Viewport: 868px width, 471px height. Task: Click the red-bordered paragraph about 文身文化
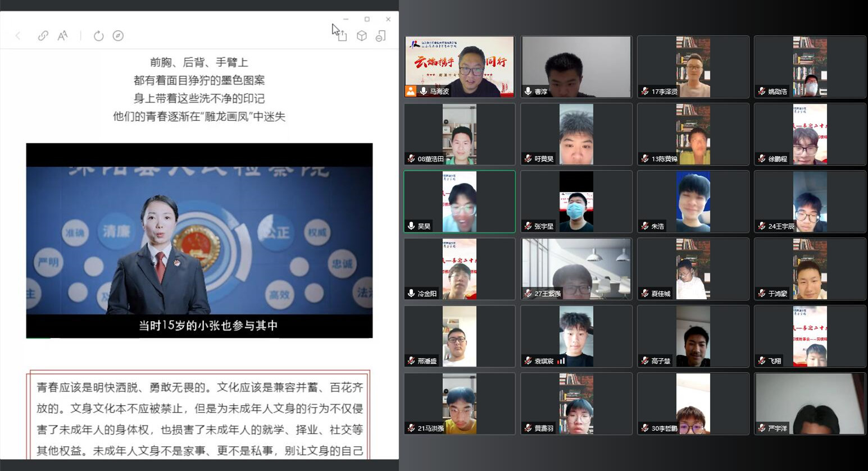pos(199,418)
